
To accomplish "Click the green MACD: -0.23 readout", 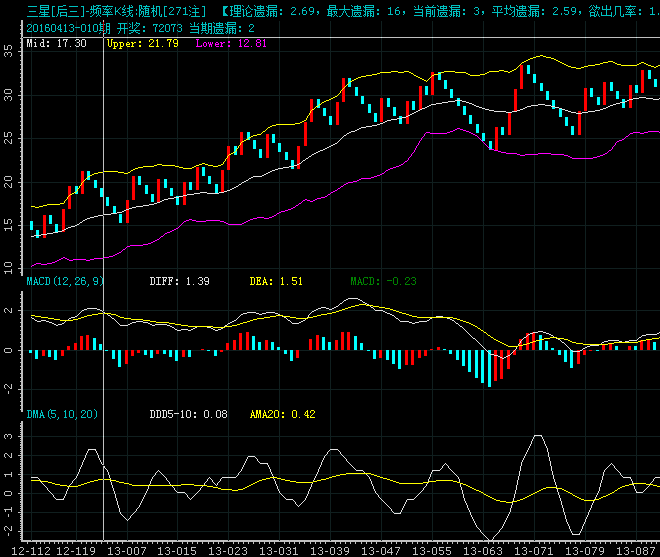I will (383, 283).
